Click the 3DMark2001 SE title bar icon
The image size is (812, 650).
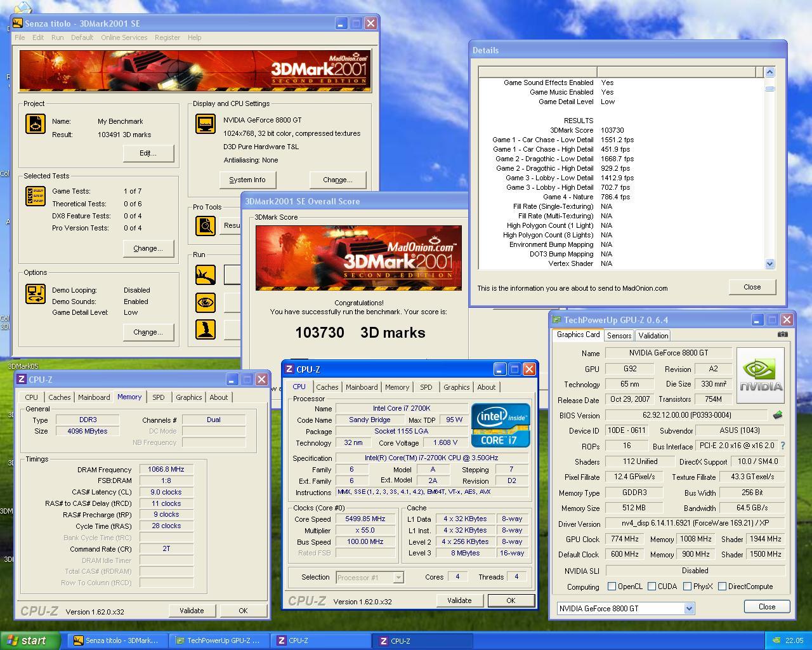pyautogui.click(x=17, y=23)
